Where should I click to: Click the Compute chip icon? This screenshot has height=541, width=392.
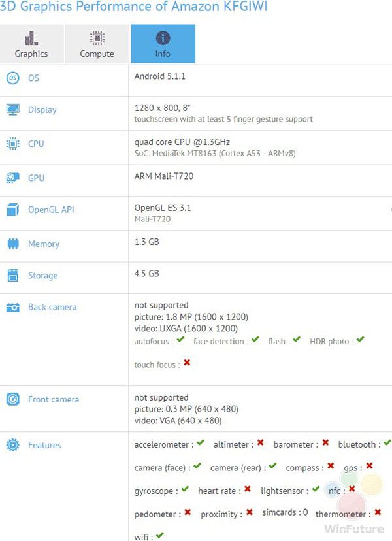pos(97,38)
